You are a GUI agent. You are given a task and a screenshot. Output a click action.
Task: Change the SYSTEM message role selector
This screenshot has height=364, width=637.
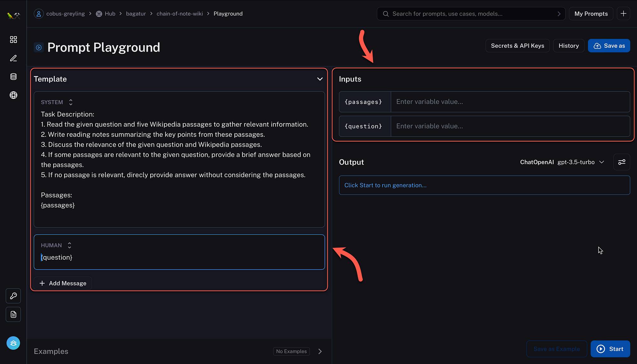click(x=70, y=102)
